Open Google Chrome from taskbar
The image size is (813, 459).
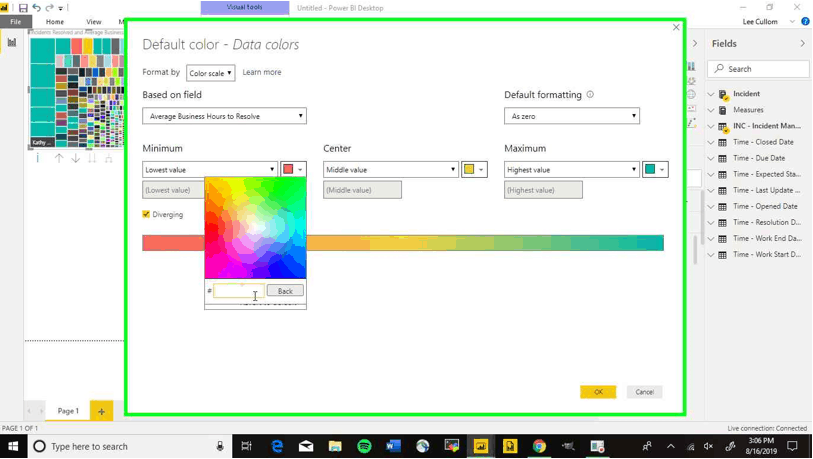tap(539, 446)
